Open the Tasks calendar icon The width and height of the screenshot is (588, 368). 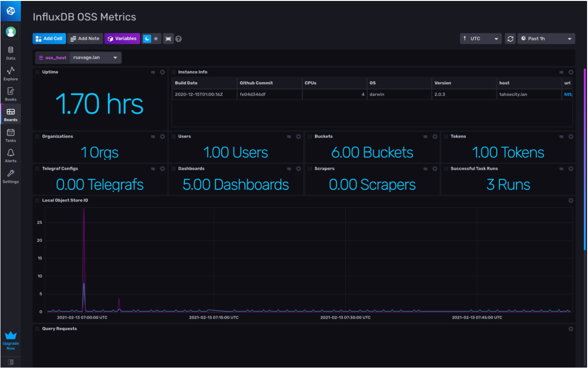(x=10, y=134)
